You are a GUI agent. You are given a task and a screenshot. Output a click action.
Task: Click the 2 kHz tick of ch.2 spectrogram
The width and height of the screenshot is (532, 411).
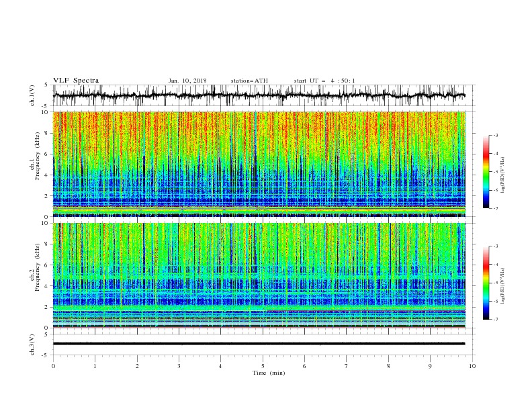tap(47, 307)
